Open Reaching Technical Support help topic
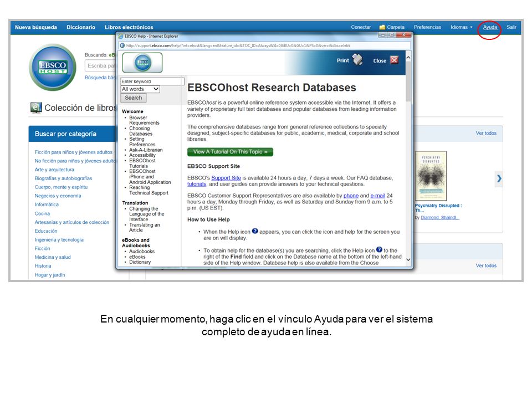Screen dimensions: 532x399 149,190
